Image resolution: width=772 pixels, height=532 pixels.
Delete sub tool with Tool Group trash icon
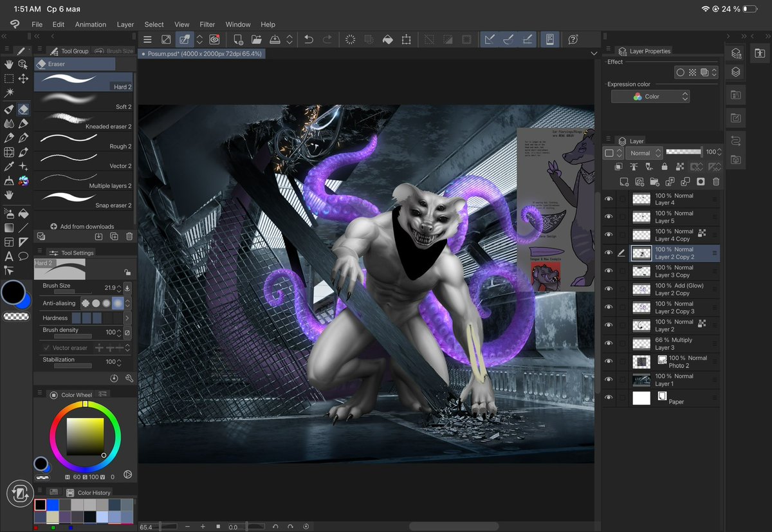click(129, 237)
